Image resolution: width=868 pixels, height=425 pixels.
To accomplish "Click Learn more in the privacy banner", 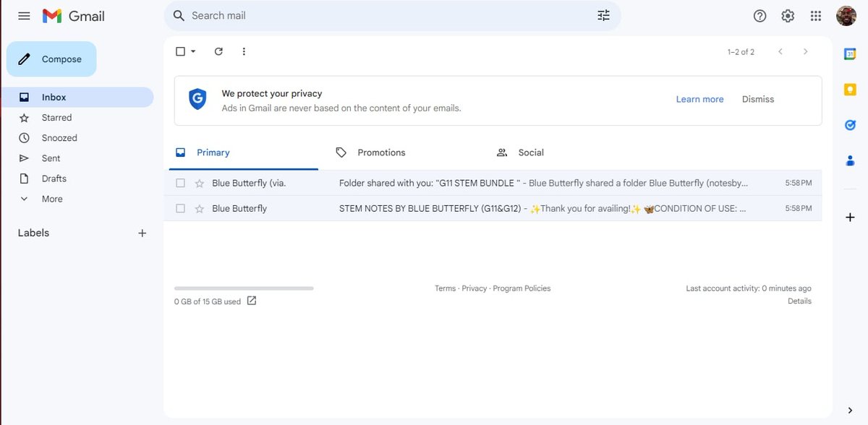I will [x=699, y=99].
